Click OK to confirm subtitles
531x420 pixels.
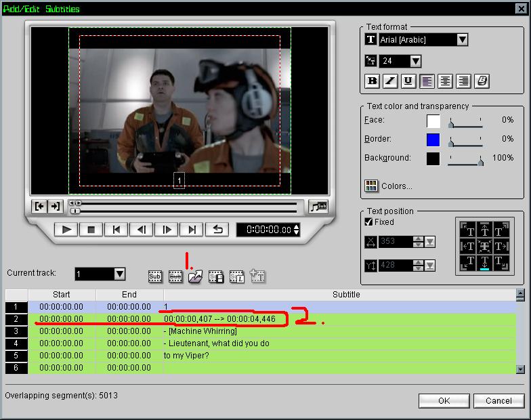(444, 401)
